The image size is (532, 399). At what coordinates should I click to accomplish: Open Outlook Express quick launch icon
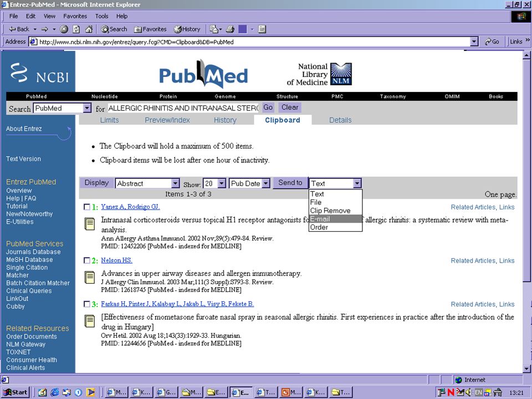click(x=66, y=392)
